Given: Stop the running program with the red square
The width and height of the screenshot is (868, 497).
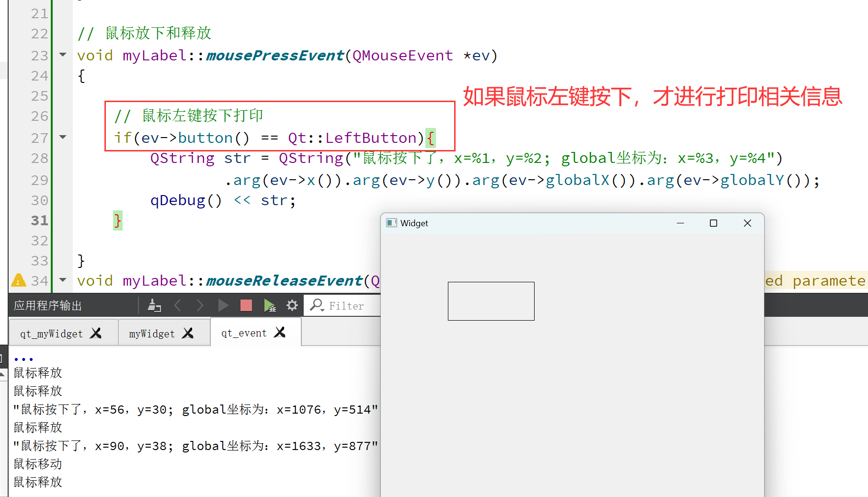Looking at the screenshot, I should tap(246, 305).
